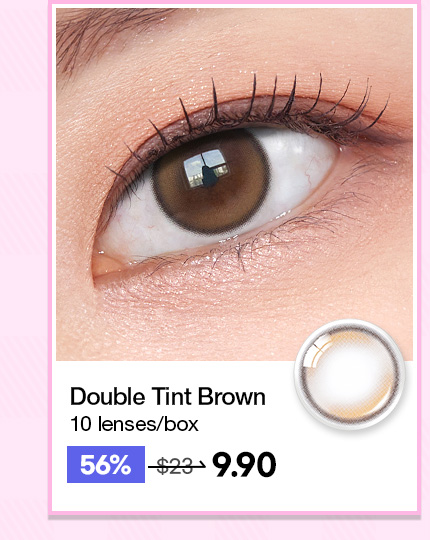
Task: Click the crossed-out $23 original price
Action: pyautogui.click(x=175, y=466)
